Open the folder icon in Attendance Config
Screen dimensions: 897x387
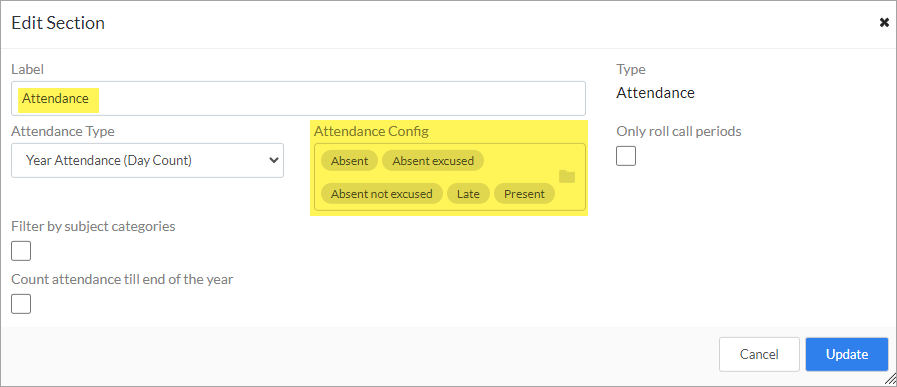tap(566, 177)
